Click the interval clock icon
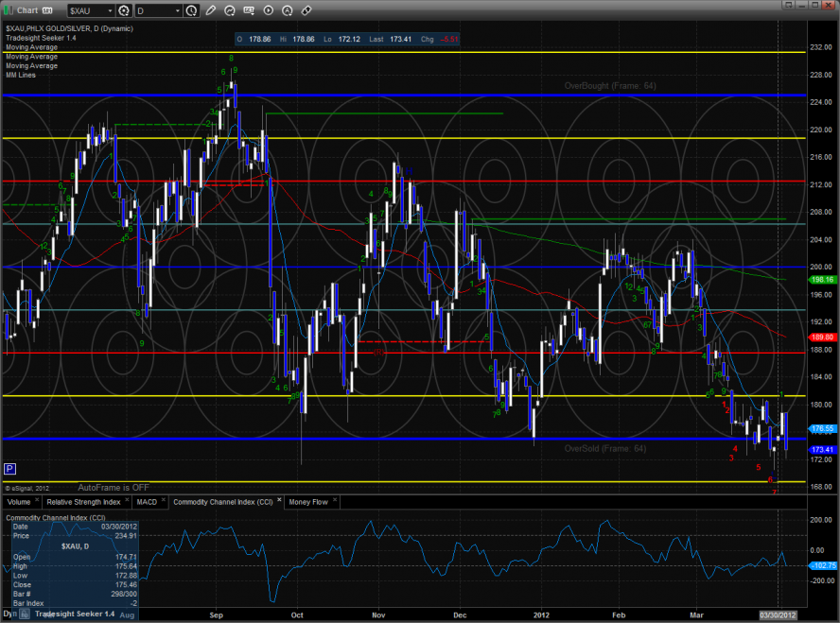840x623 pixels. click(192, 10)
